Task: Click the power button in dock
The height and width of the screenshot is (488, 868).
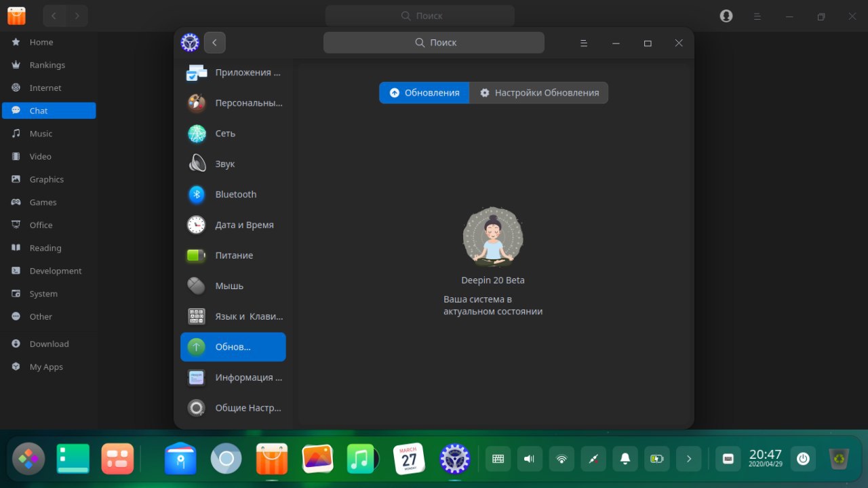Action: [x=803, y=459]
